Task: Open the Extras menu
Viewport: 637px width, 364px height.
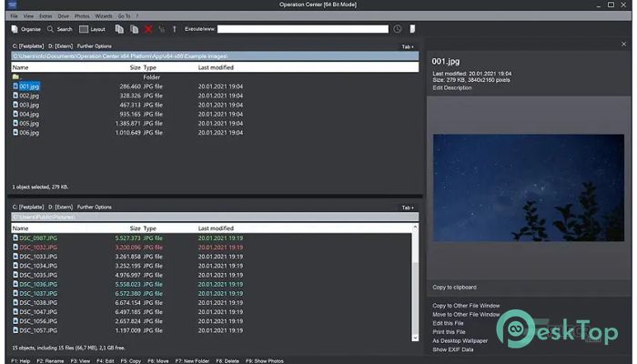Action: tap(45, 16)
